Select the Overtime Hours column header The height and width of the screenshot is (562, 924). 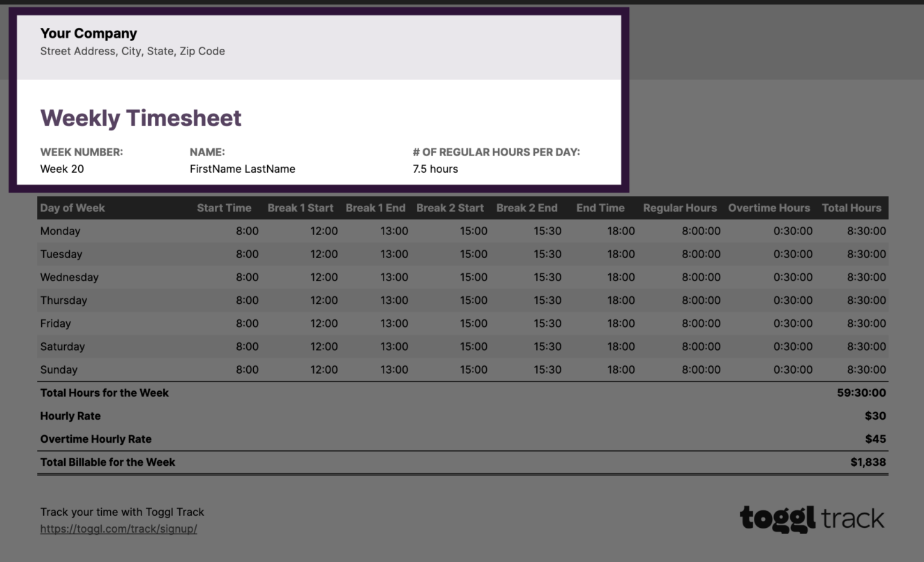[x=768, y=208]
